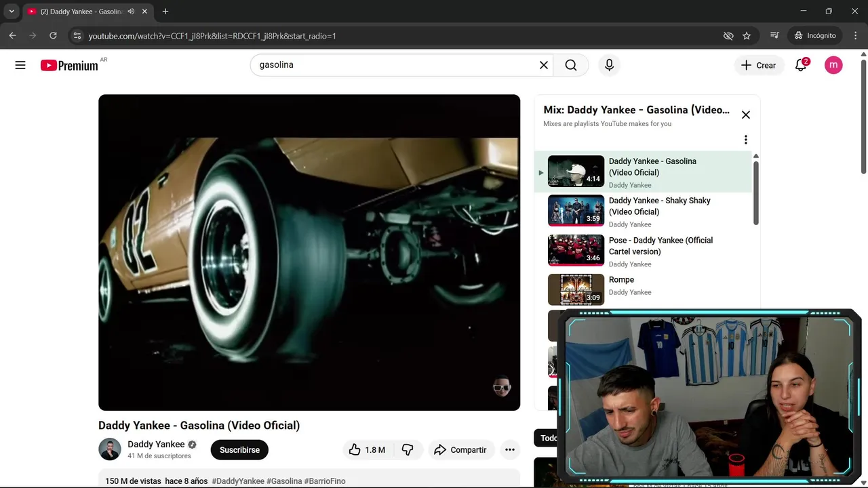
Task: Click the #DaddyYankee hashtag
Action: [x=238, y=481]
